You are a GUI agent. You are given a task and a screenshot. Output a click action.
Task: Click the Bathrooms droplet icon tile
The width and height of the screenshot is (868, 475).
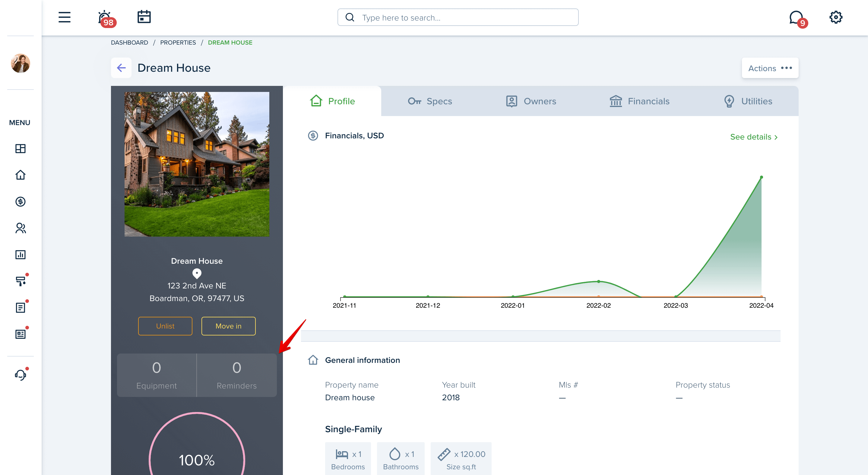click(400, 458)
